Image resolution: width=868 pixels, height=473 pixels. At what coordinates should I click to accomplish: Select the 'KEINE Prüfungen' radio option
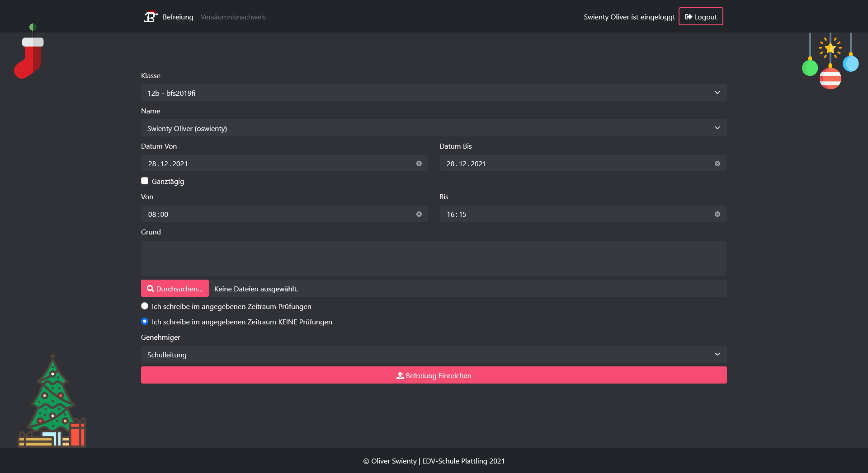(x=145, y=321)
